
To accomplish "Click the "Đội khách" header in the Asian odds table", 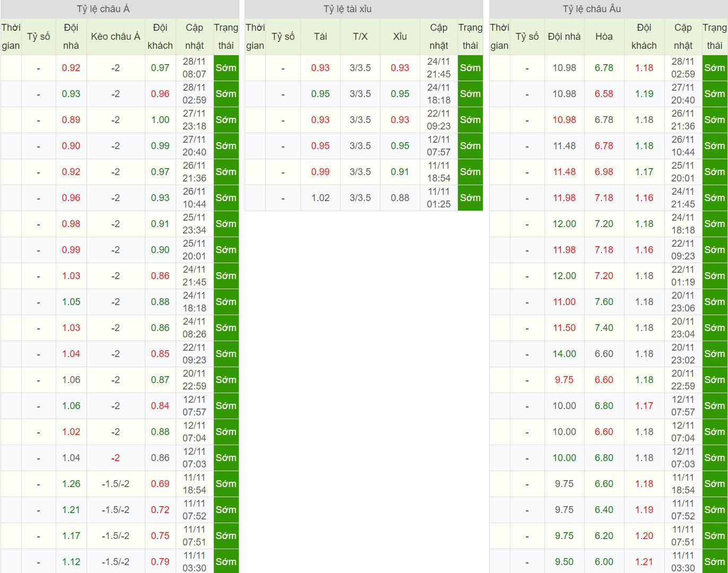I will click(x=160, y=37).
